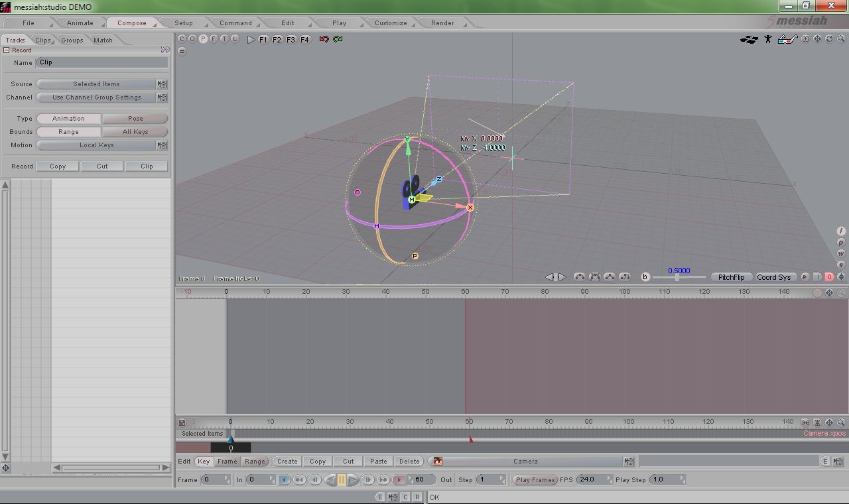
Task: Toggle the 3D glasses stereo icon
Action: click(x=787, y=39)
